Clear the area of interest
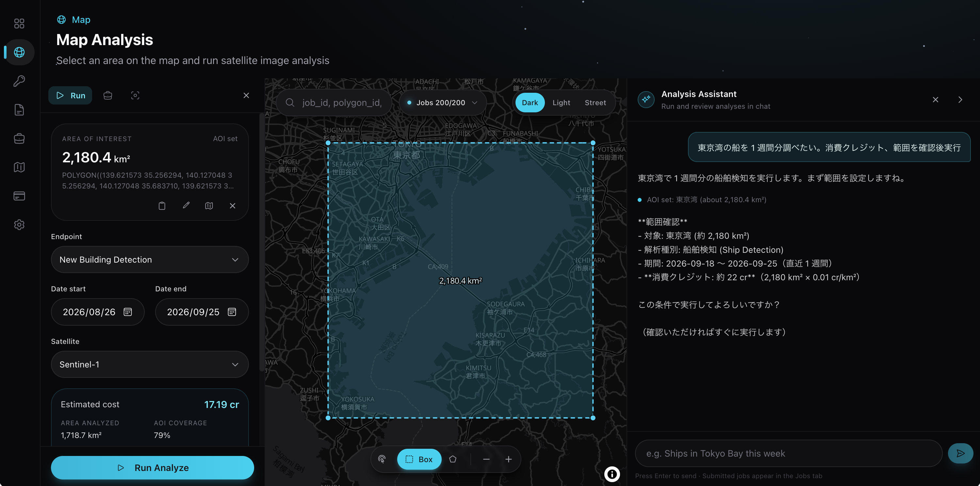980x486 pixels. (x=233, y=206)
